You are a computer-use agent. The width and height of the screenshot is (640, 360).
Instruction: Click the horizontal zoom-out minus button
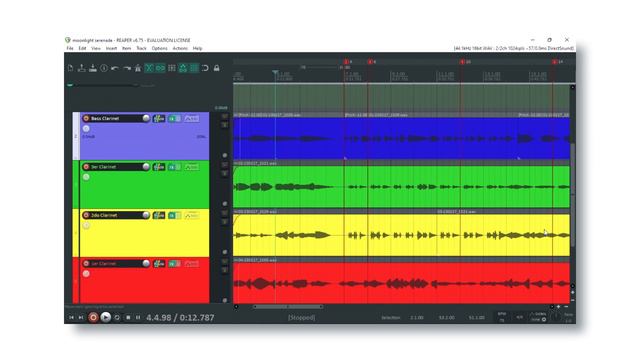click(566, 307)
